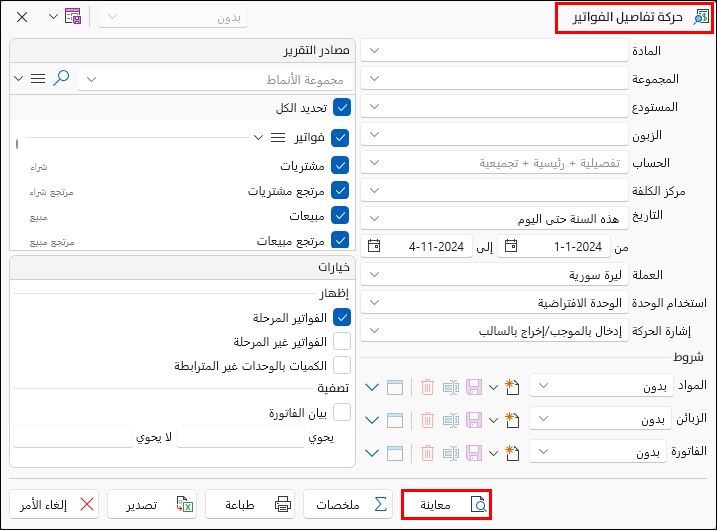Click the من date field 1-1-2024
Viewport: 717px width, 530px height.
point(554,246)
